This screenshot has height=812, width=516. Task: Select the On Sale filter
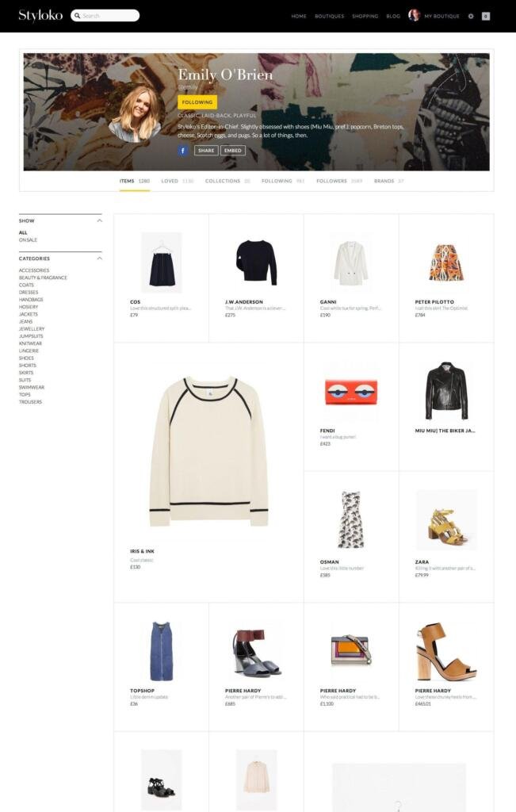click(28, 240)
